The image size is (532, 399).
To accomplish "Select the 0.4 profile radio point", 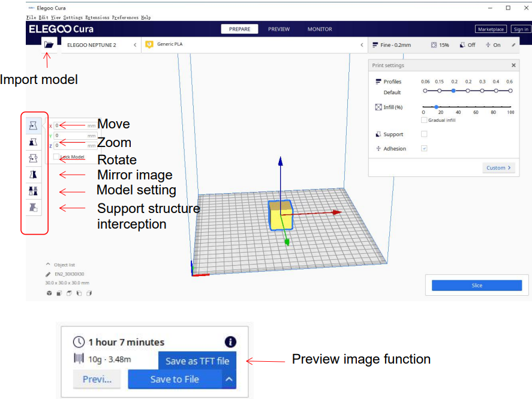I will [x=496, y=91].
